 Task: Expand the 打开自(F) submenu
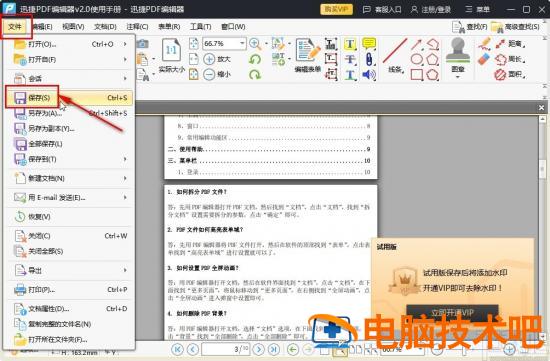click(69, 60)
